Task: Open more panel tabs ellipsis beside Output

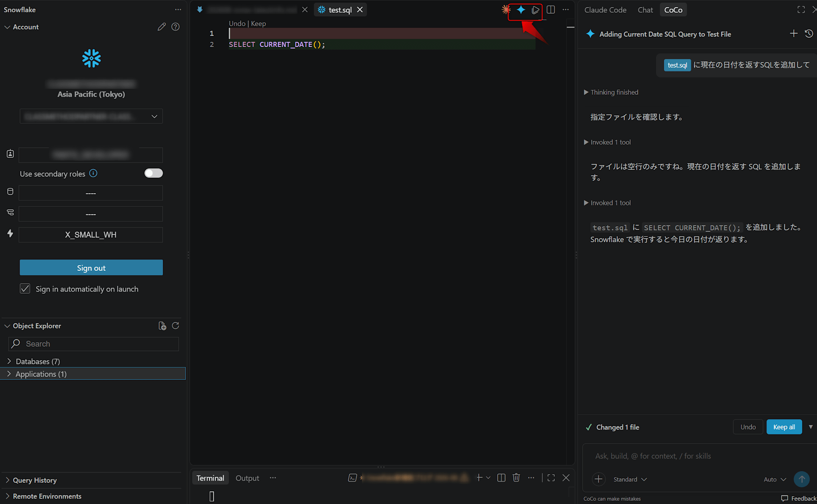Action: (273, 478)
